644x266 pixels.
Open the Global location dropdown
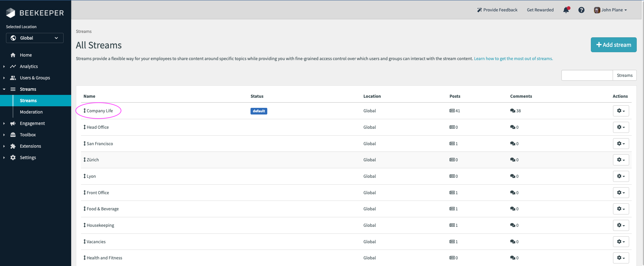pyautogui.click(x=35, y=38)
